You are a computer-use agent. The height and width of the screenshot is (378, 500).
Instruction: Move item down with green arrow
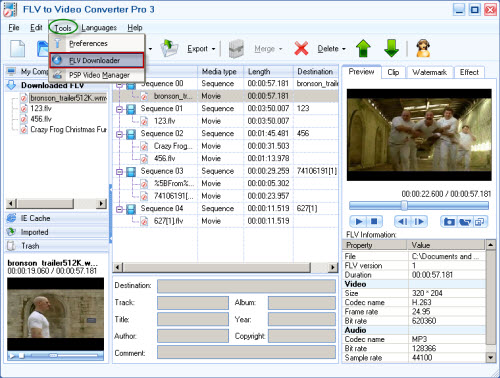click(391, 49)
